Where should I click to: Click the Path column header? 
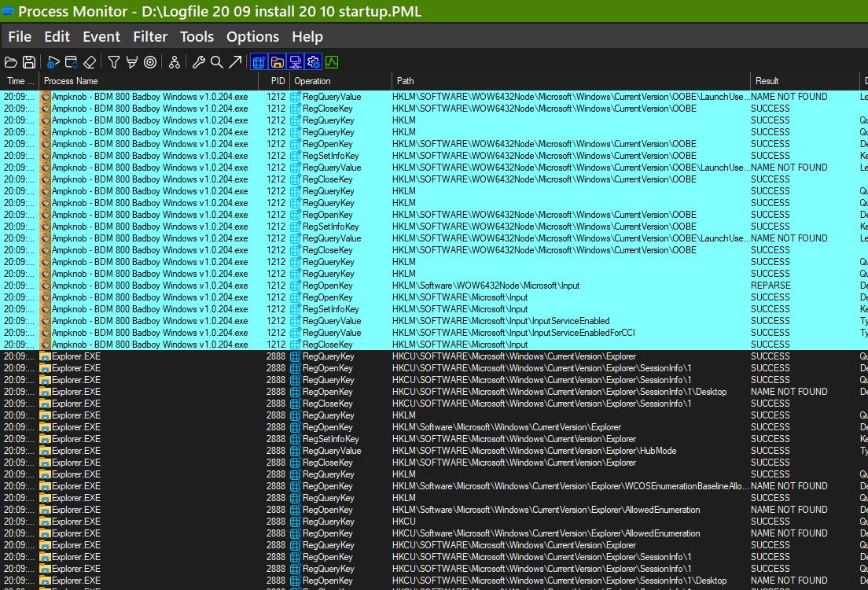coord(571,81)
